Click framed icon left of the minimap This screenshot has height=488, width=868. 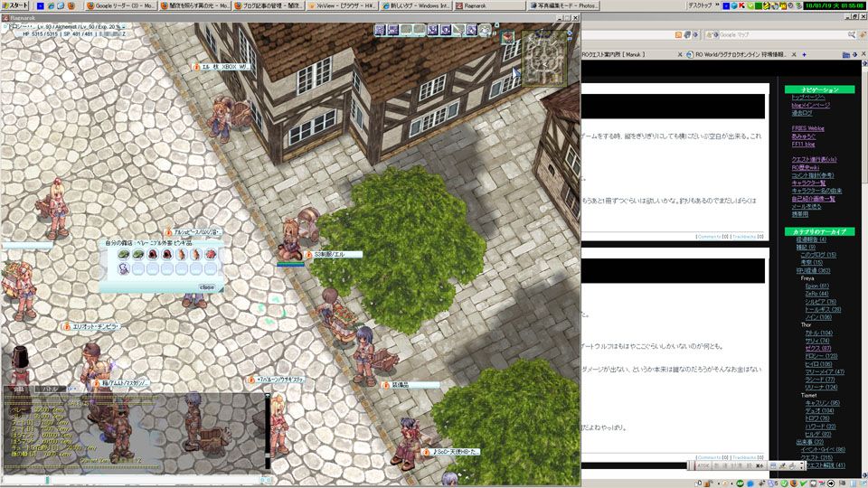[x=507, y=38]
